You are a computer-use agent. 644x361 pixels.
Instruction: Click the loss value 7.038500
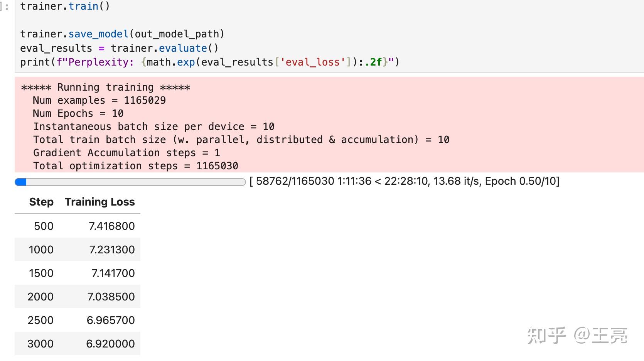pyautogui.click(x=111, y=297)
